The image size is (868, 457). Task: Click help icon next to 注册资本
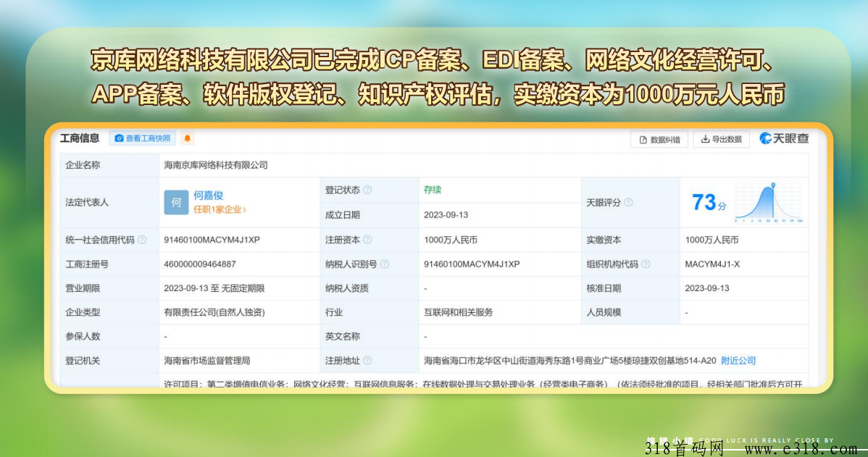coord(367,240)
